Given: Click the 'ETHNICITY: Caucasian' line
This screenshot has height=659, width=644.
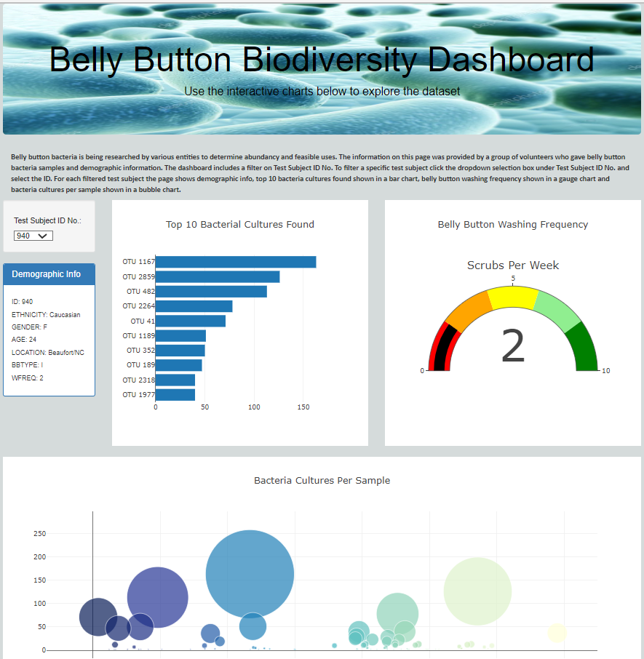Looking at the screenshot, I should (x=46, y=315).
